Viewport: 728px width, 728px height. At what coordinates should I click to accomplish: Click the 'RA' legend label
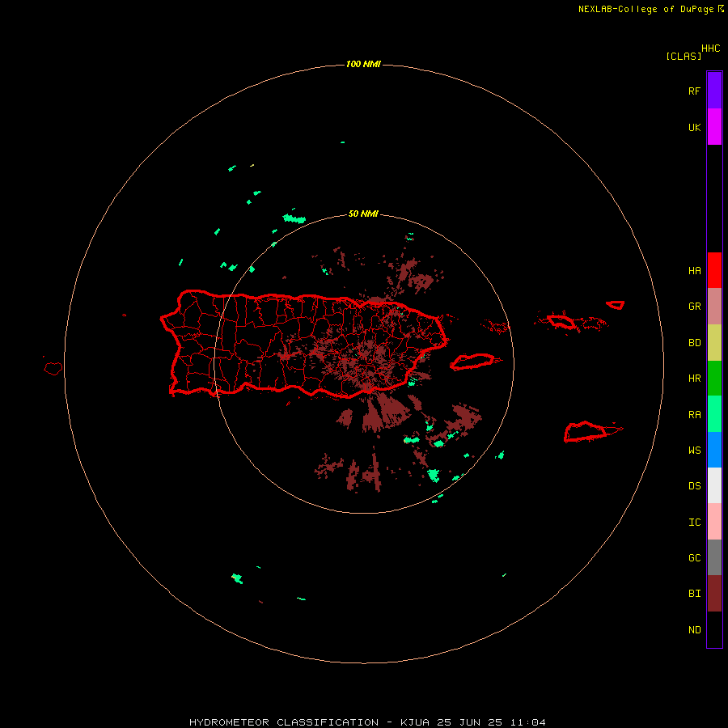click(x=694, y=415)
